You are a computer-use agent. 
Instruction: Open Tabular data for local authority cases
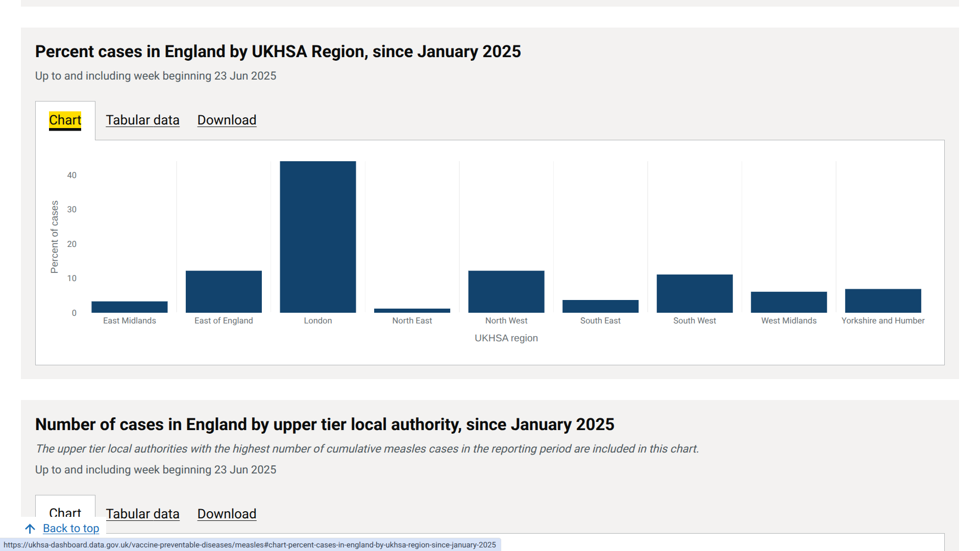[x=142, y=514]
